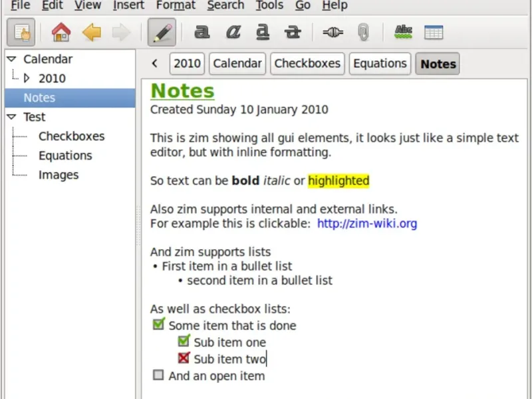Jump to Checkboxes in the path bar
This screenshot has width=532, height=399.
(307, 63)
